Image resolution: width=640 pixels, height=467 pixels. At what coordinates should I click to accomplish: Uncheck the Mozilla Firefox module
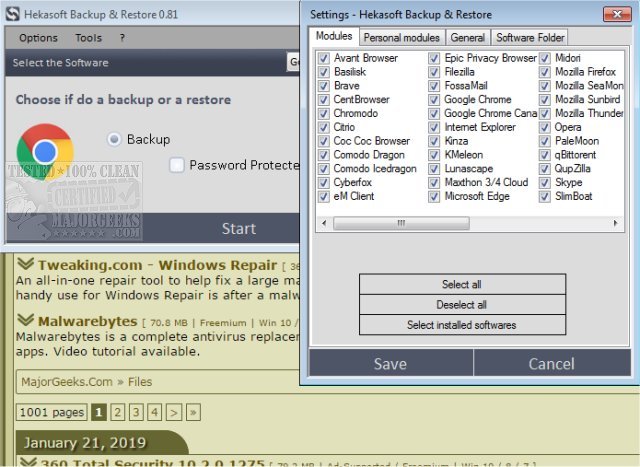click(544, 72)
